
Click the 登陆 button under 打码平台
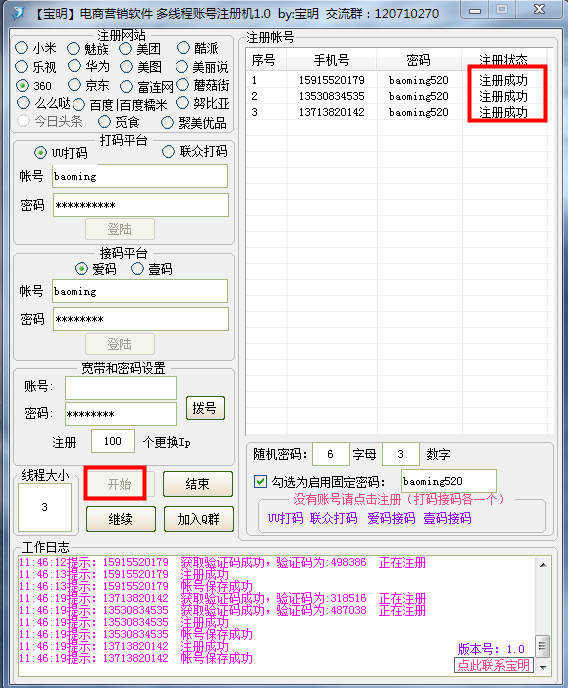[x=120, y=229]
